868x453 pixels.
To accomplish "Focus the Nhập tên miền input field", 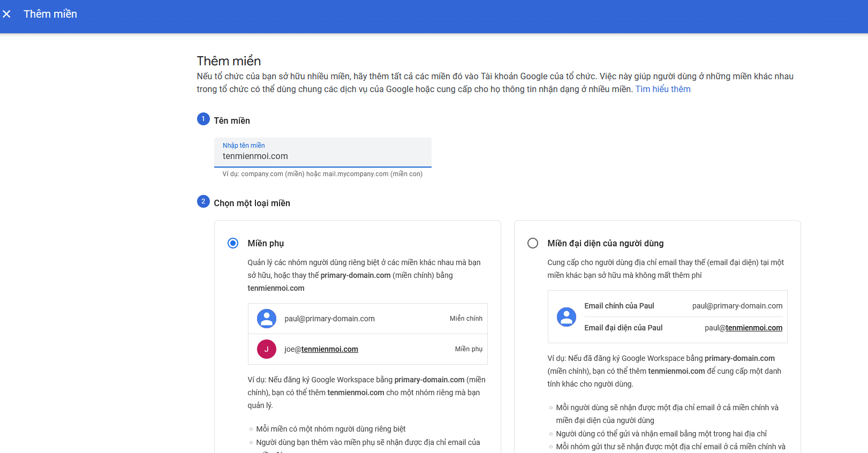I will (322, 156).
